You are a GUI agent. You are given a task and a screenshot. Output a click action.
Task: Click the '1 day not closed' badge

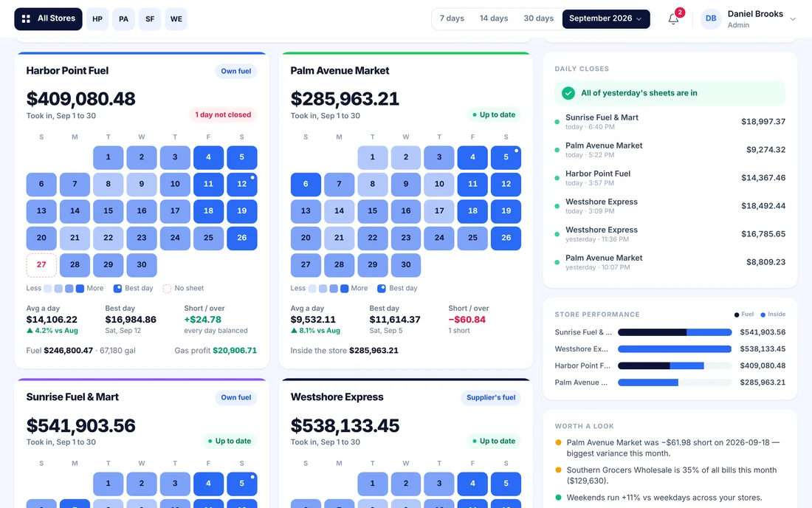click(x=223, y=115)
